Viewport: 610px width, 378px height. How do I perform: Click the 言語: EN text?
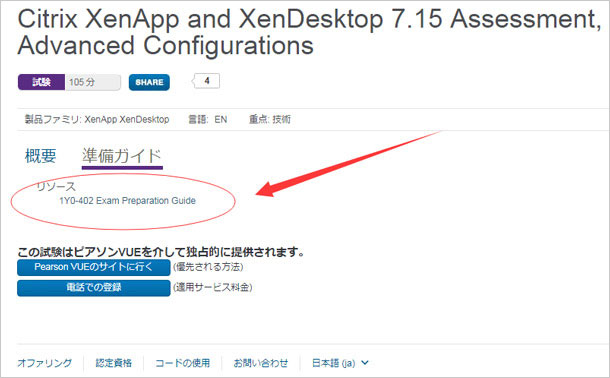pyautogui.click(x=207, y=119)
